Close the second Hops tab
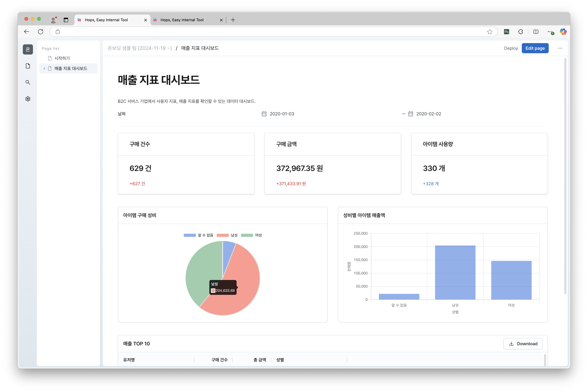588x392 pixels. tap(221, 20)
